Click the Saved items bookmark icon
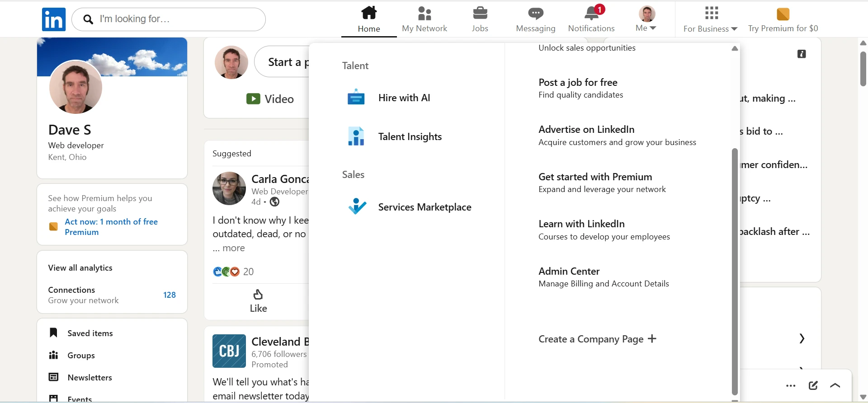This screenshot has width=868, height=403. (x=53, y=333)
